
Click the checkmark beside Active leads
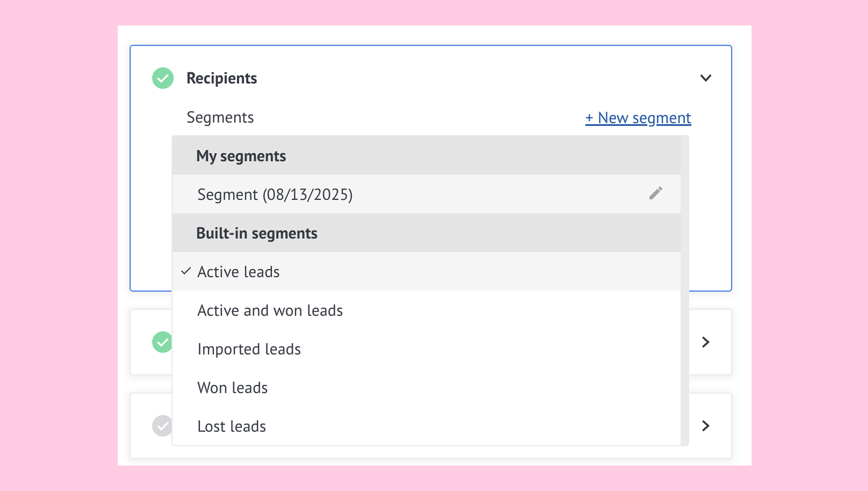tap(186, 271)
